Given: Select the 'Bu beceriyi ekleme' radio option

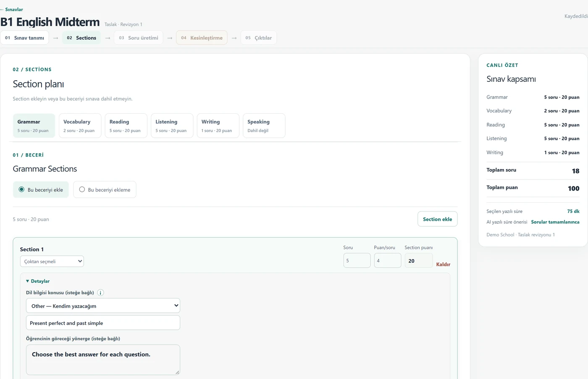Looking at the screenshot, I should coord(105,190).
